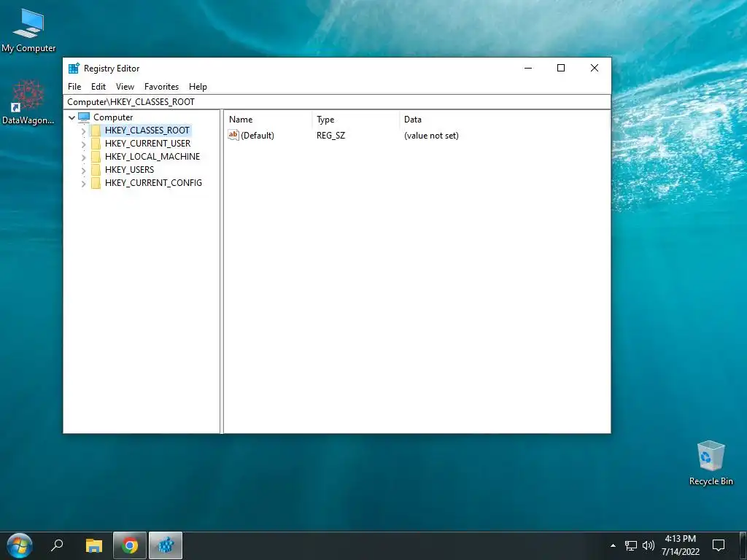Screen dimensions: 747x560
Task: Click the taskbar search magnifier
Action: [x=57, y=545]
